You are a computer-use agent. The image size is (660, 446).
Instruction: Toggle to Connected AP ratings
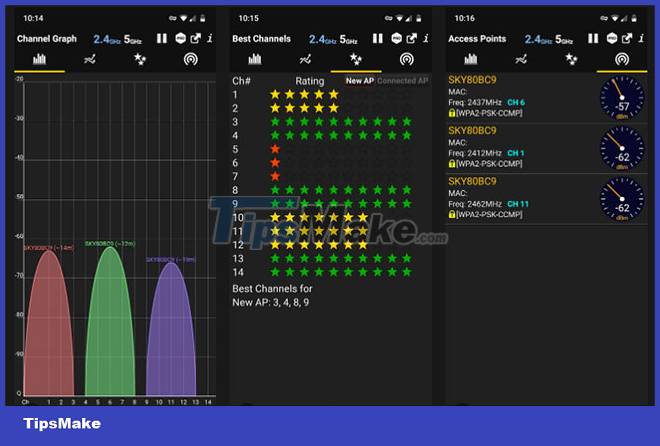[x=402, y=81]
